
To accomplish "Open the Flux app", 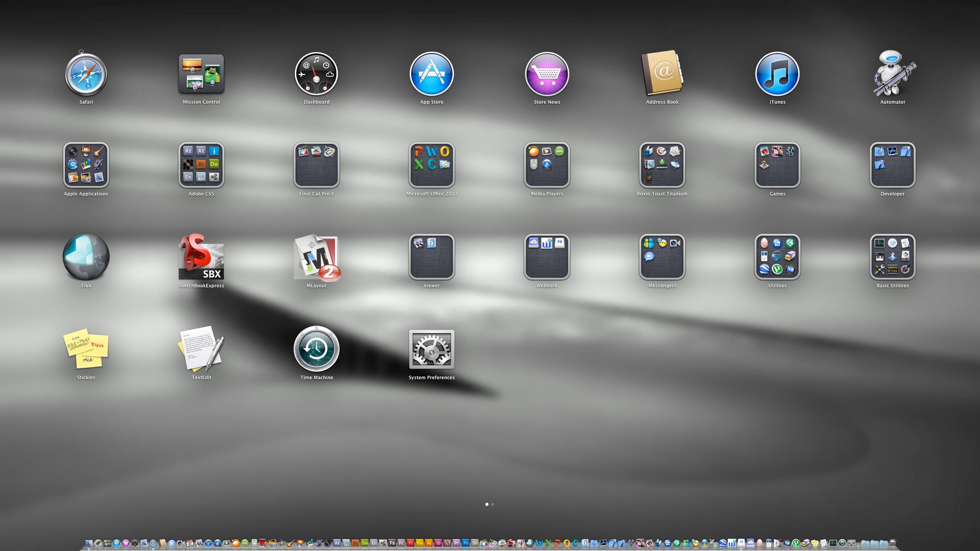I will pos(86,257).
